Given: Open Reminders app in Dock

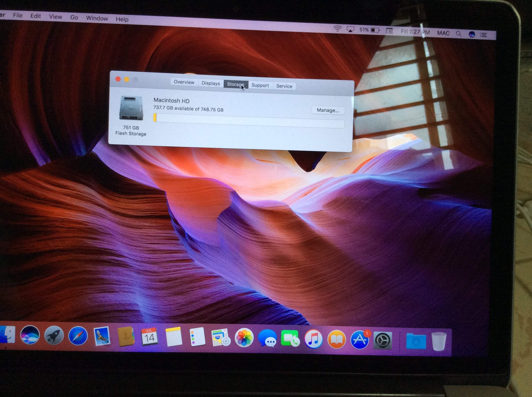Looking at the screenshot, I should click(x=197, y=337).
